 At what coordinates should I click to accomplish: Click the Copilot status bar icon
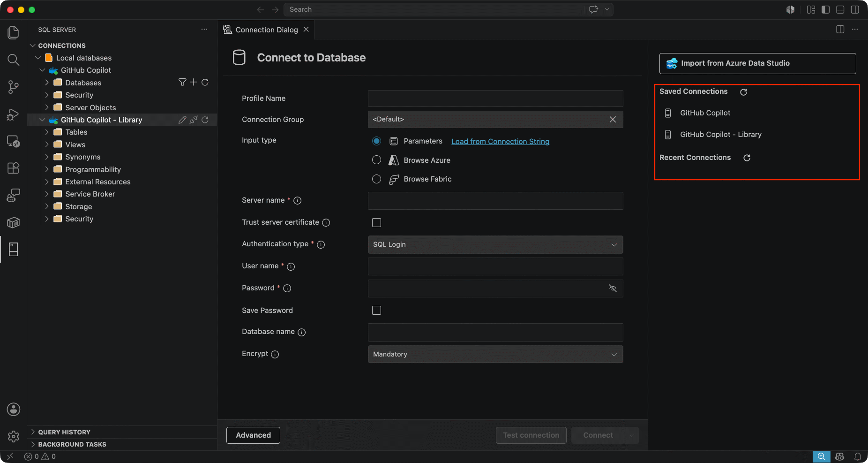click(839, 456)
